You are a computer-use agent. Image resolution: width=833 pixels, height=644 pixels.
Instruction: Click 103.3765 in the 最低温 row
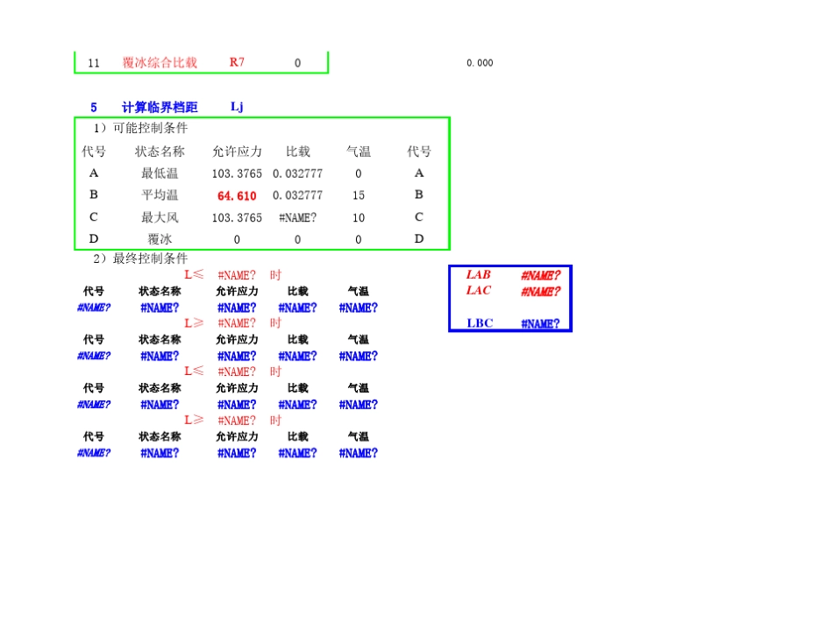point(237,173)
